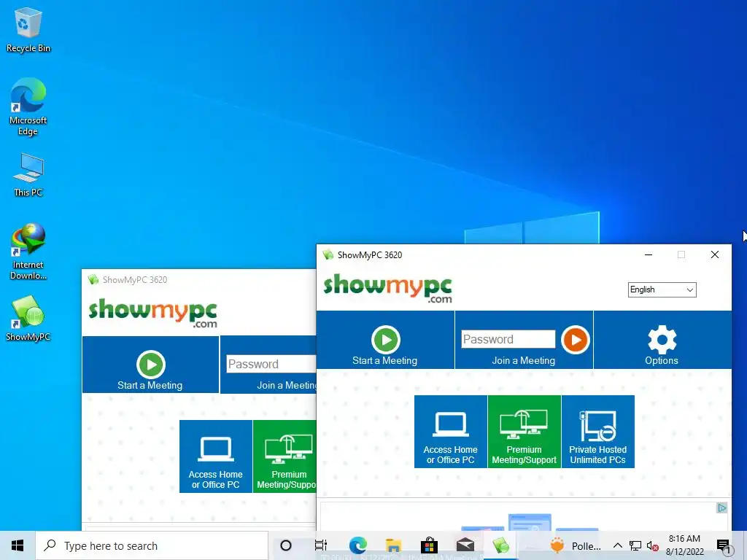Click Password field in back ShowMyPC window
This screenshot has width=747, height=560.
pos(271,364)
